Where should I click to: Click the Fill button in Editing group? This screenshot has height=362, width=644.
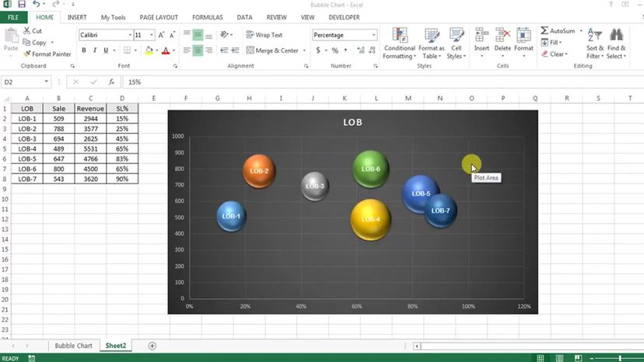[x=551, y=42]
